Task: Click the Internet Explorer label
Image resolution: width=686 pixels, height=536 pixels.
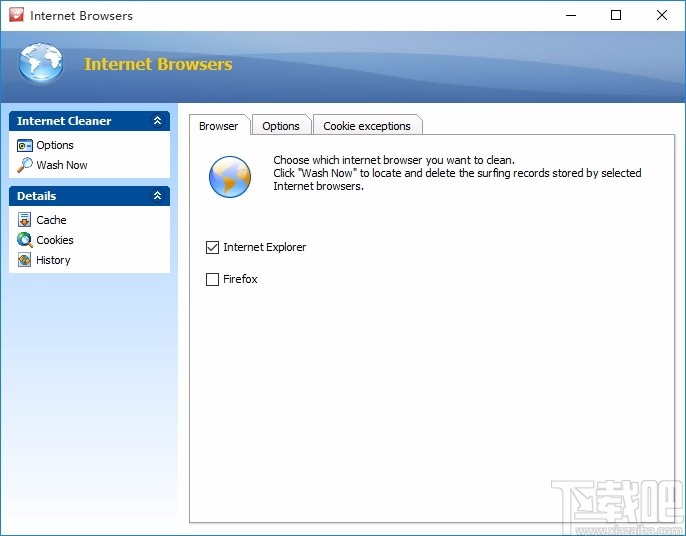Action: (x=264, y=247)
